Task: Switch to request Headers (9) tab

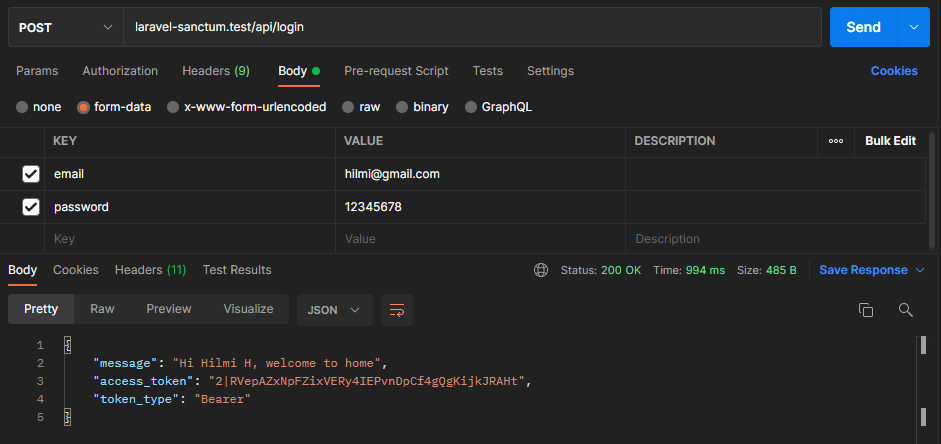Action: click(216, 71)
